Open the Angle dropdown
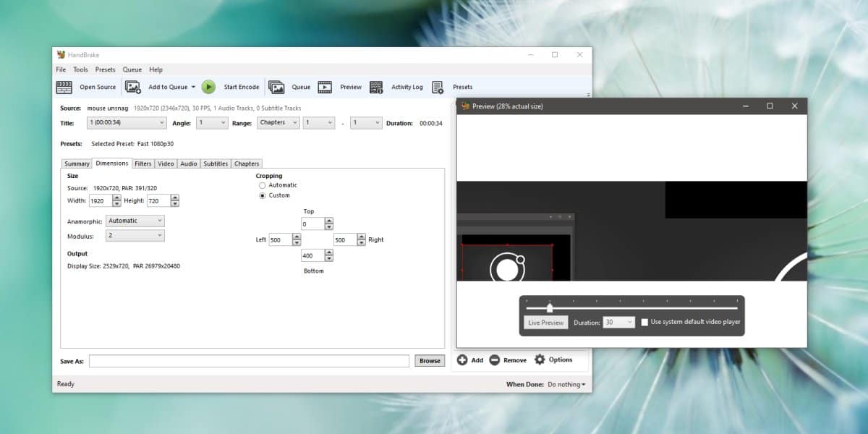The height and width of the screenshot is (434, 868). click(x=211, y=123)
